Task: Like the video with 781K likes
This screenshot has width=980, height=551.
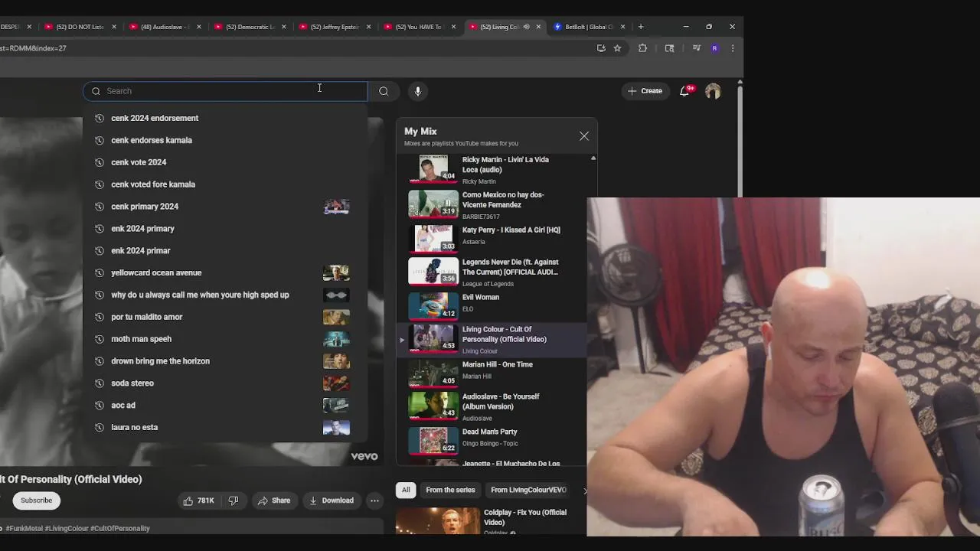Action: coord(198,500)
